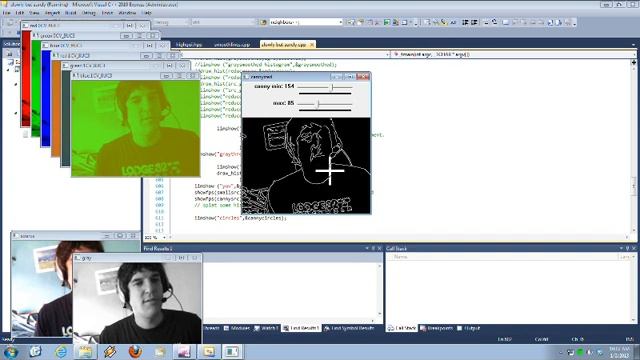The height and width of the screenshot is (360, 640).
Task: Click the Solution Explorer panel header
Action: pyautogui.click(x=11, y=44)
